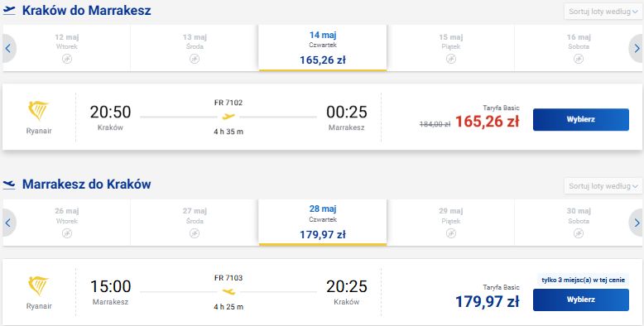This screenshot has width=644, height=326.
Task: Click the no-flight icon under 27 maj
Action: click(195, 233)
